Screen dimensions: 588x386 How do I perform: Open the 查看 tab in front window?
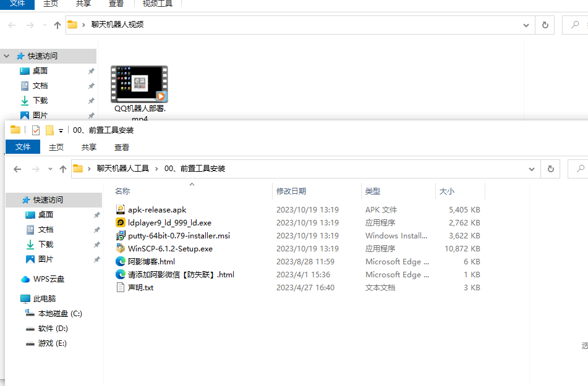[x=122, y=147]
